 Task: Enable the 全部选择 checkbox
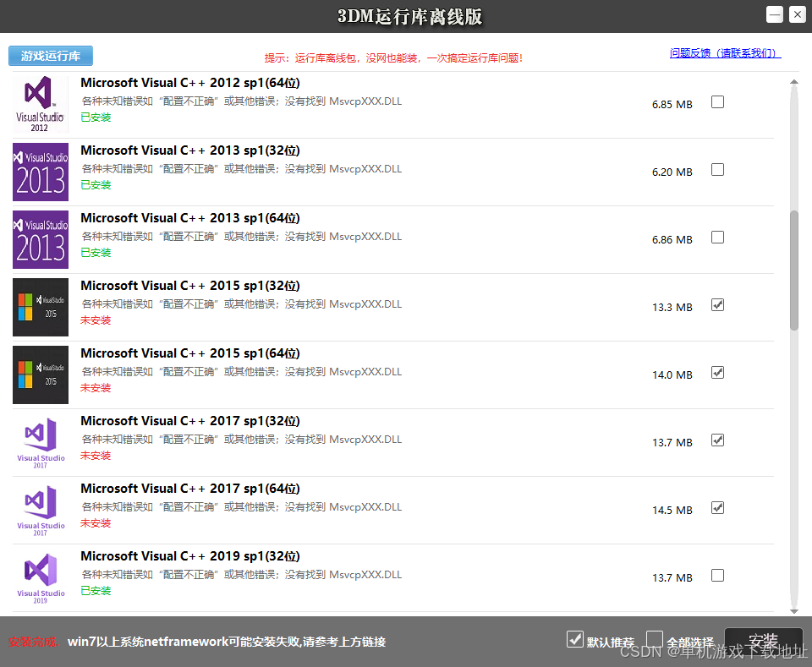tap(655, 639)
